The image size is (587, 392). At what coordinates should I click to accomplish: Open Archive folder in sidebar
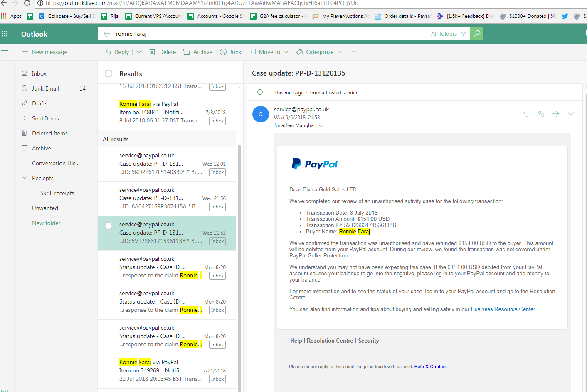pos(41,148)
